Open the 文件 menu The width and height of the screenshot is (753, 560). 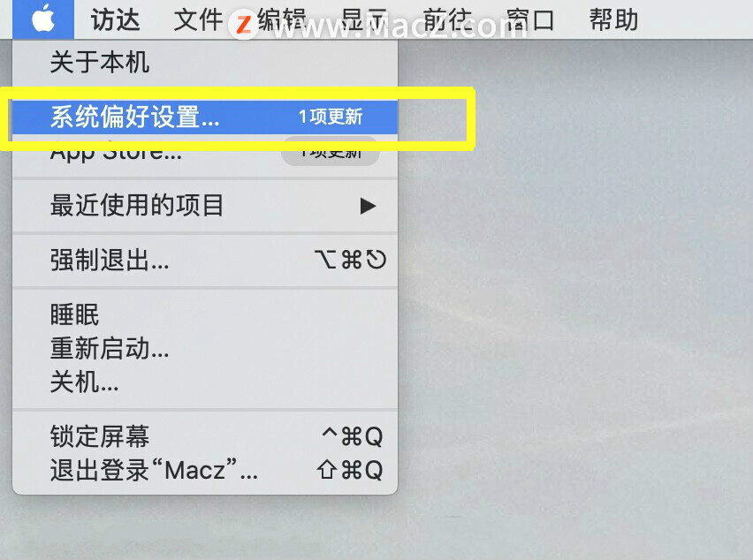[198, 19]
